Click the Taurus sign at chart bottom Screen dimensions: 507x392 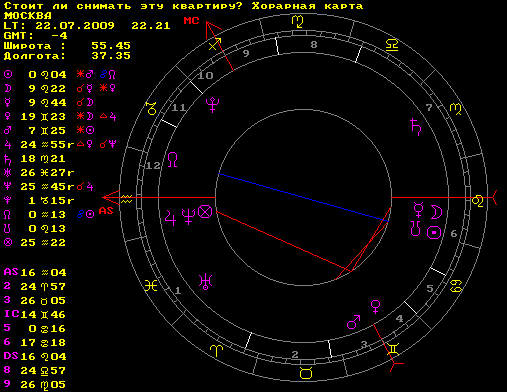pos(306,373)
